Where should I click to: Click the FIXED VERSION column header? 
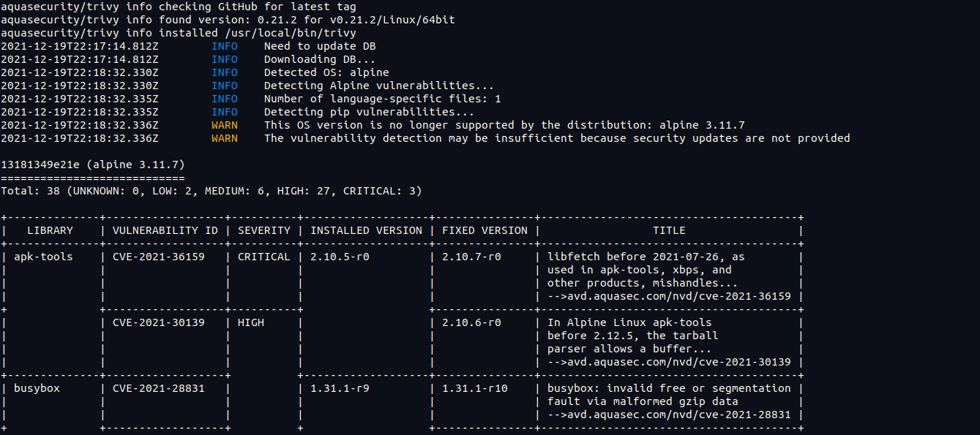485,230
